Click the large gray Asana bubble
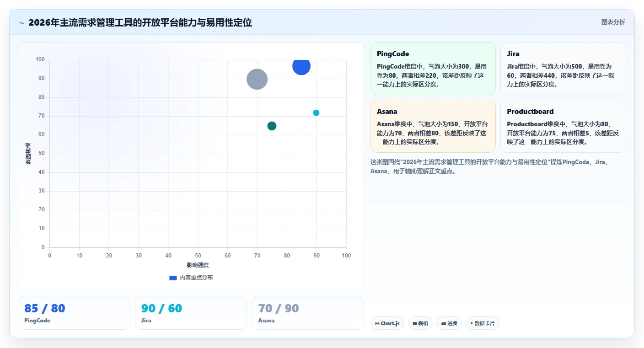644x348 pixels. (x=257, y=79)
